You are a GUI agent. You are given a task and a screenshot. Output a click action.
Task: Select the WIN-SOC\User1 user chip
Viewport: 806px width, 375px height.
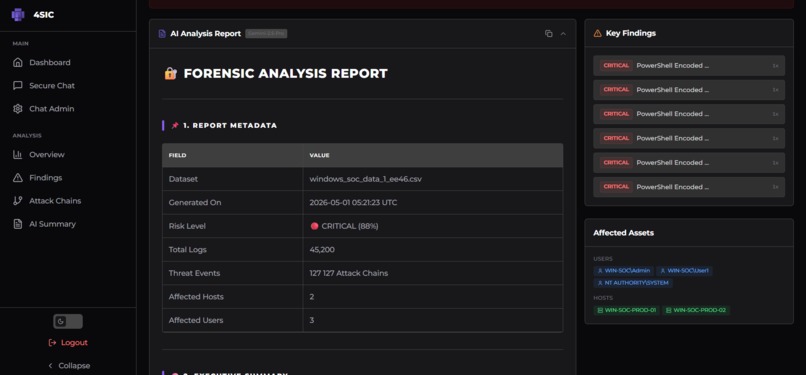click(684, 271)
